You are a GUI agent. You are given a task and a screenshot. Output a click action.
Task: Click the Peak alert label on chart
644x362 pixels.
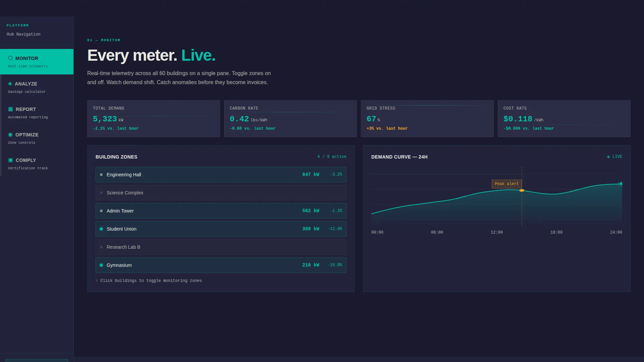506,184
